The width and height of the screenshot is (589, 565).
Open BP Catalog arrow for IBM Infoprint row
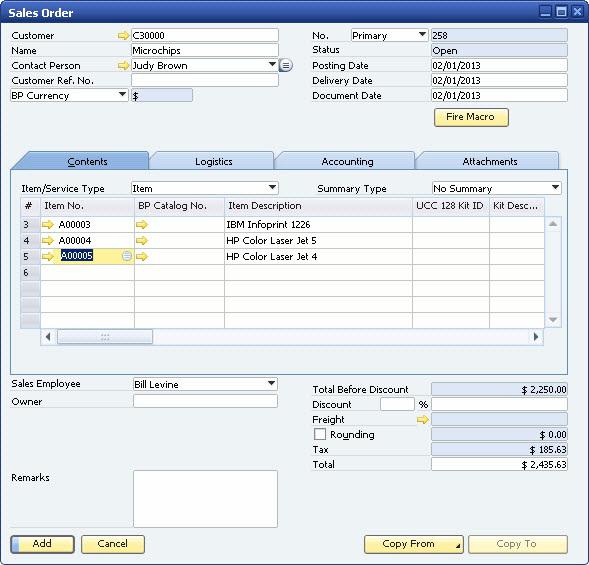coord(142,225)
